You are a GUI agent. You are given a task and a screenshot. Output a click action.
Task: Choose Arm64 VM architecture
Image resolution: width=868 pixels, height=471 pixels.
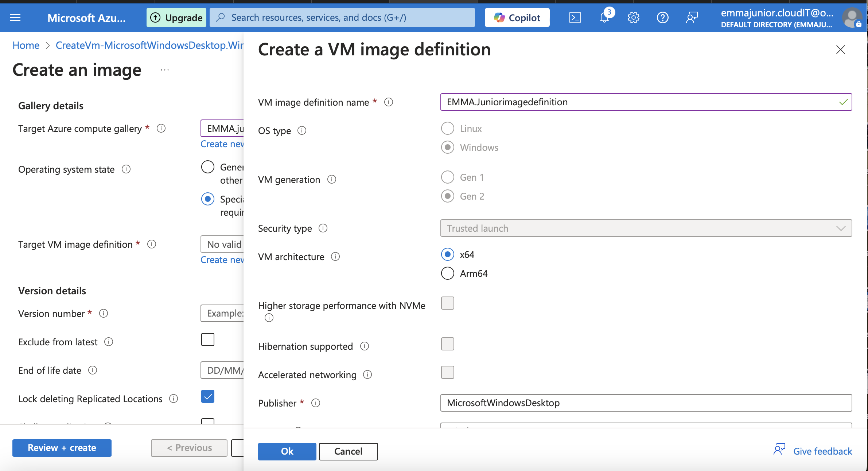[x=448, y=273]
